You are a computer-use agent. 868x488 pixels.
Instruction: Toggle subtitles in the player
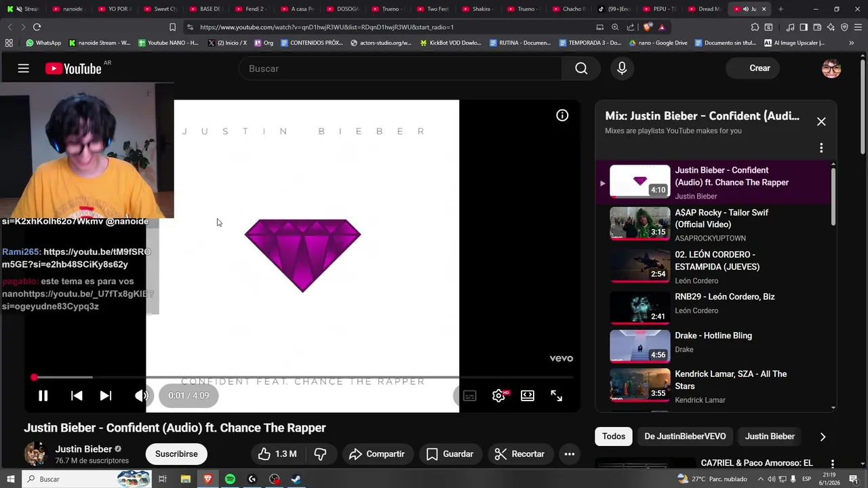(469, 396)
